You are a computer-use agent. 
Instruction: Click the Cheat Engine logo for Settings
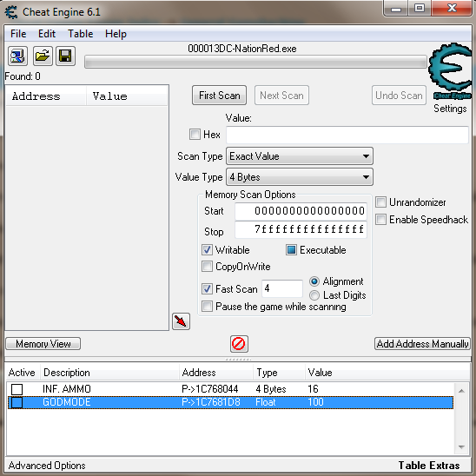click(x=451, y=70)
